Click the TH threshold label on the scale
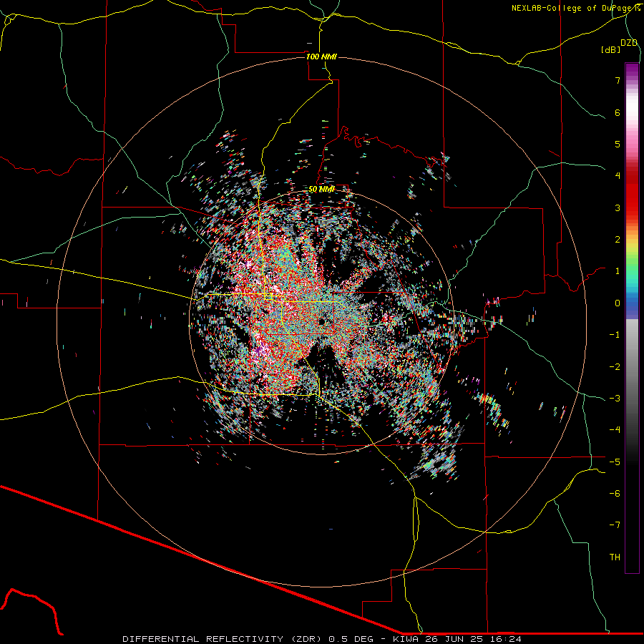644x644 pixels. pyautogui.click(x=615, y=557)
